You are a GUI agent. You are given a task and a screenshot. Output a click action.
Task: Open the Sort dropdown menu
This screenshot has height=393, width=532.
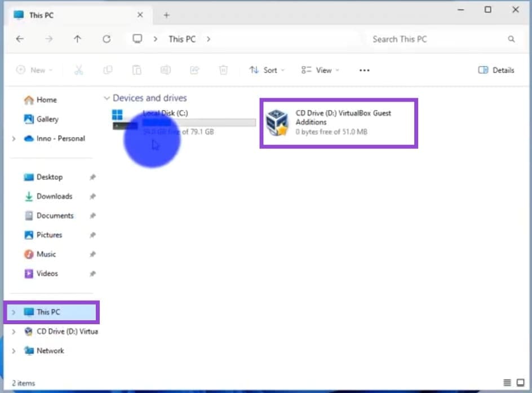coord(267,70)
